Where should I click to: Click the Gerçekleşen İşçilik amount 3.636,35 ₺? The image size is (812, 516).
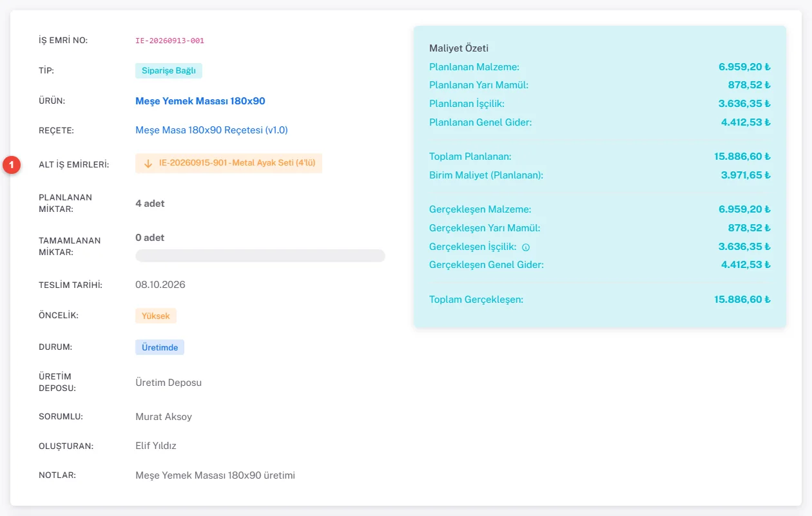(x=745, y=247)
